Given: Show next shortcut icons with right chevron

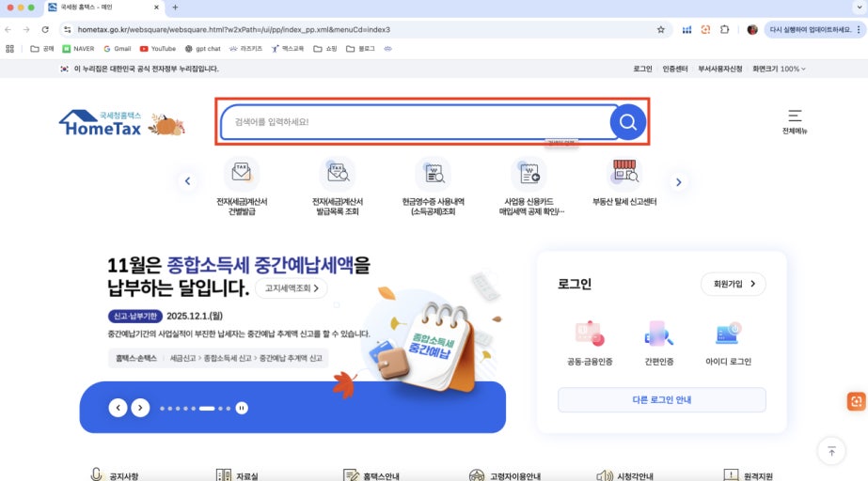Looking at the screenshot, I should point(679,182).
